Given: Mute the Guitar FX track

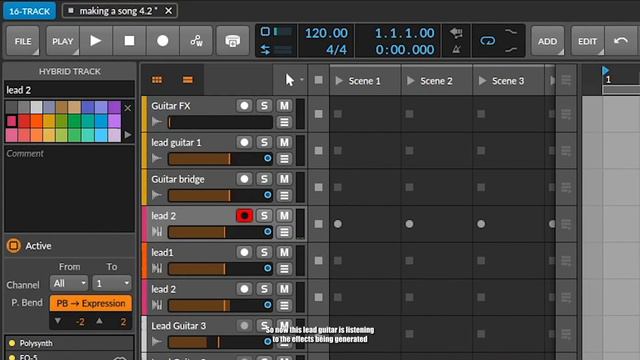Looking at the screenshot, I should click(284, 106).
